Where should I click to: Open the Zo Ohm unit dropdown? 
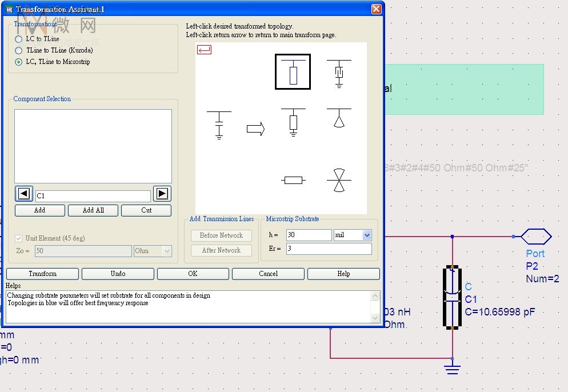tap(167, 251)
